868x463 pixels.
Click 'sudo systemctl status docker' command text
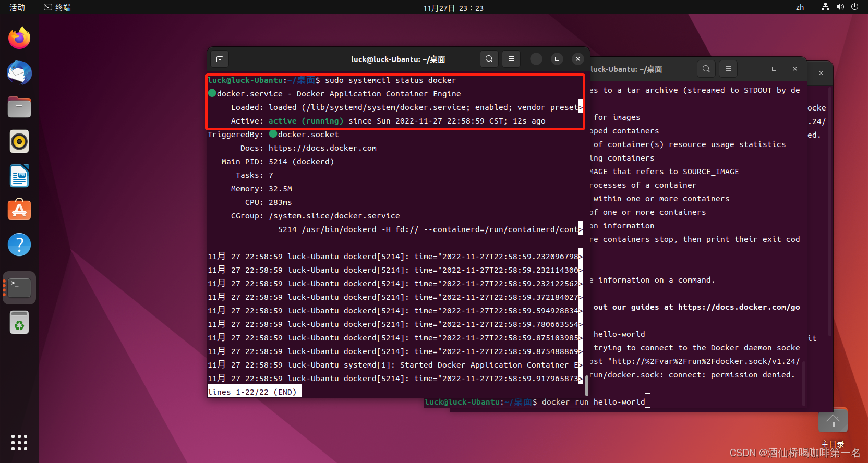coord(390,80)
